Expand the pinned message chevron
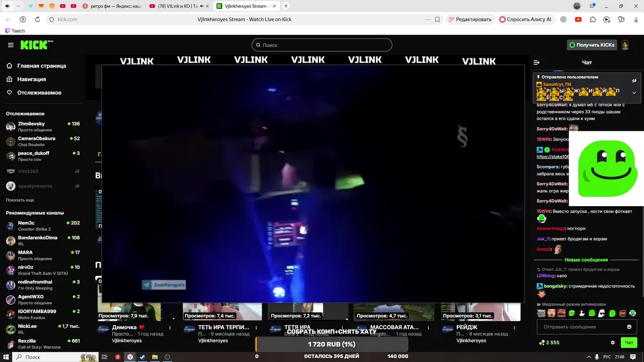This screenshot has height=362, width=644. click(x=634, y=93)
